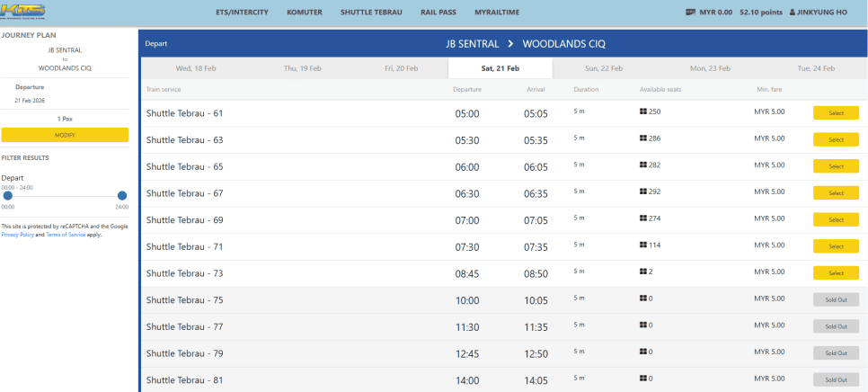Open the user profile icon for JINKYUNG HO

coord(792,13)
